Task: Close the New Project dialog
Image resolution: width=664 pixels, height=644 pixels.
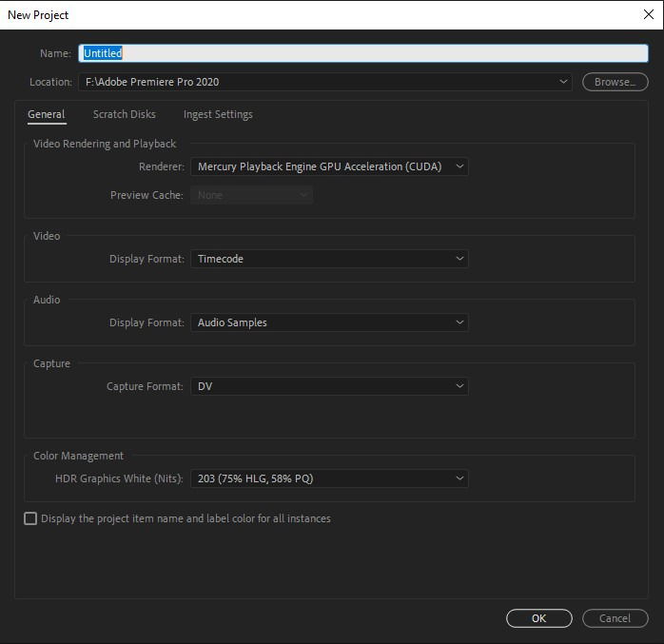Action: tap(649, 14)
